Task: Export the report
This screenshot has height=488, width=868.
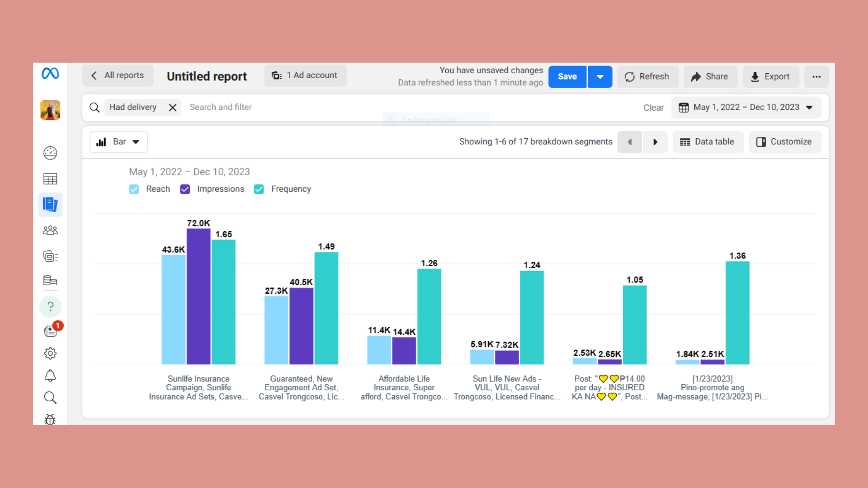Action: coord(770,77)
